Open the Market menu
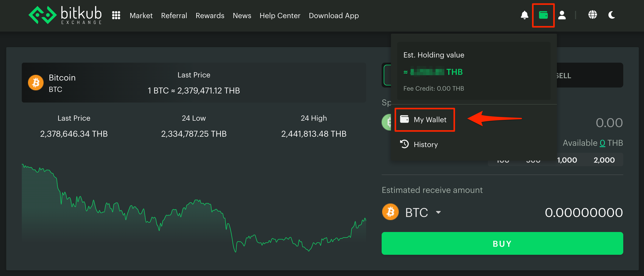Screen dimensions: 644x276 tap(141, 16)
